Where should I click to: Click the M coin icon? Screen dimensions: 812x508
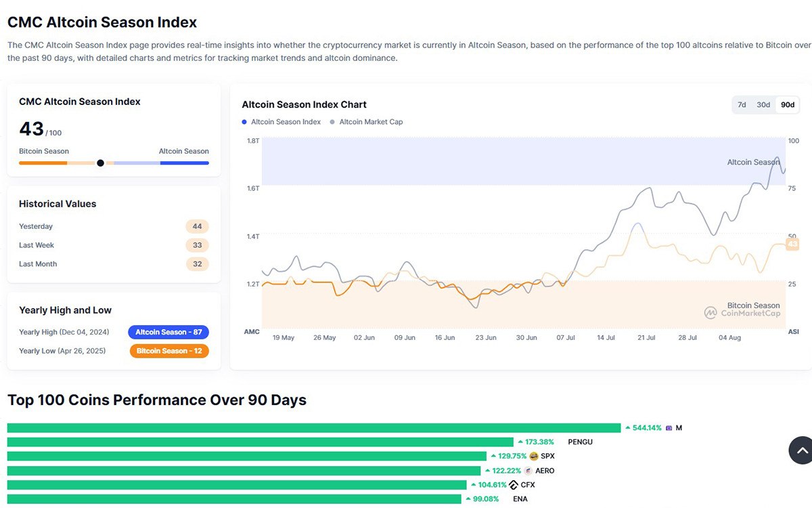(669, 428)
